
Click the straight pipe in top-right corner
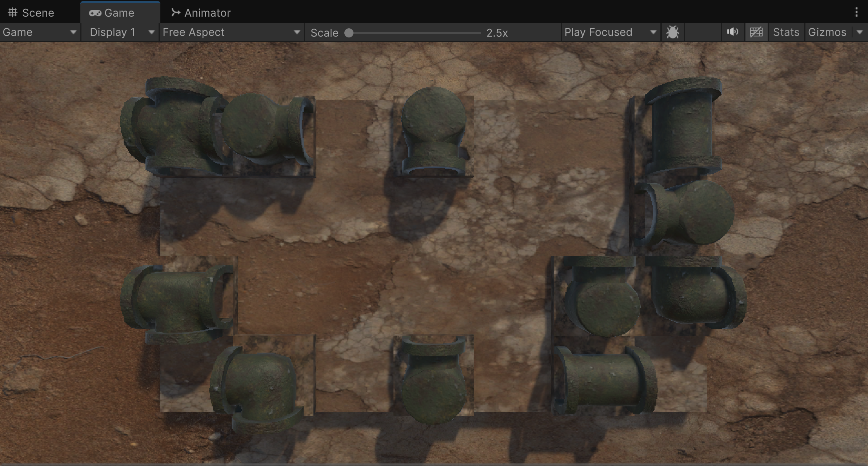(683, 125)
